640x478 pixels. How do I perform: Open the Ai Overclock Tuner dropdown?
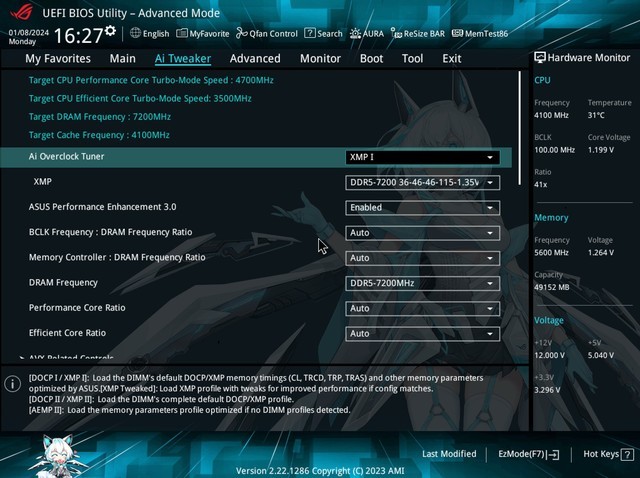(422, 157)
